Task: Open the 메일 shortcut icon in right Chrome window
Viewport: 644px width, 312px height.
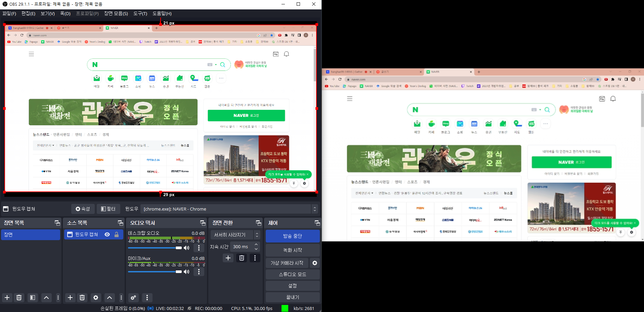Action: click(417, 124)
